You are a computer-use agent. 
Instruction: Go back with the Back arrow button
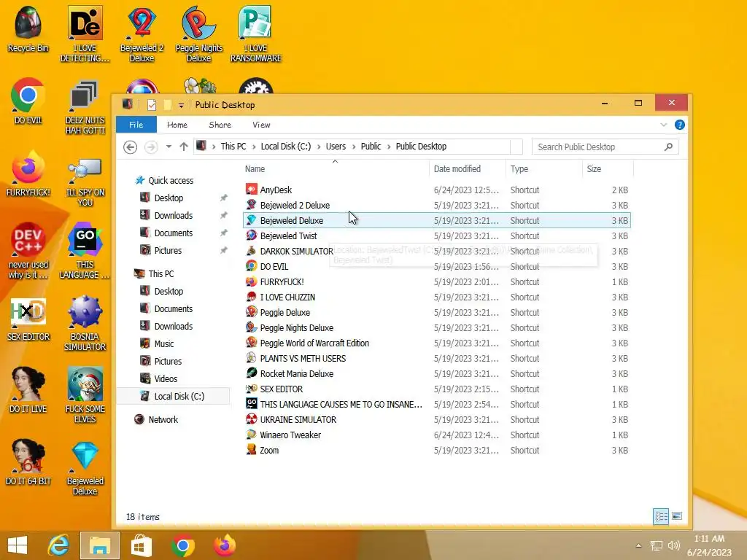[x=130, y=147]
